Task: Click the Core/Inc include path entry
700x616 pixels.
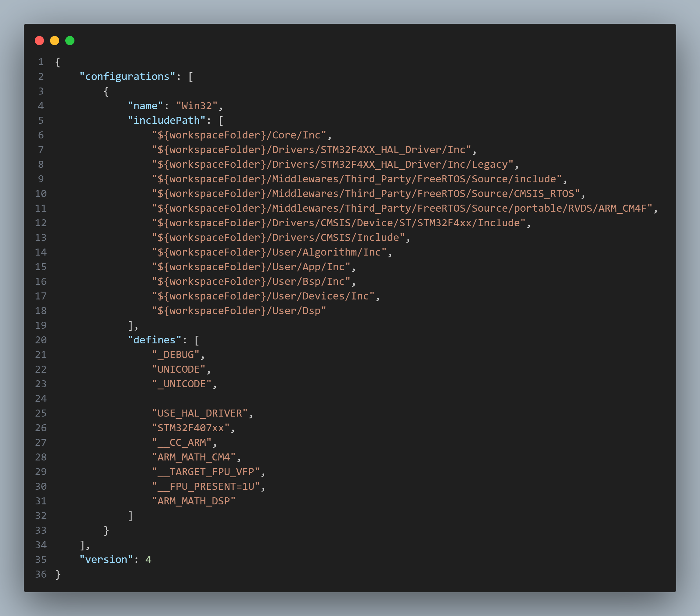Action: pyautogui.click(x=240, y=135)
